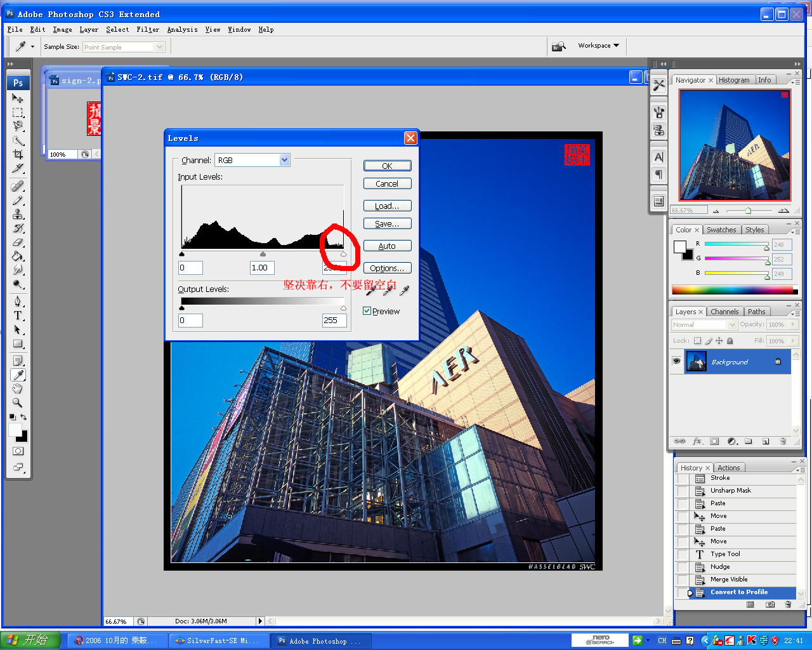Select the Rectangular Marquee tool
The width and height of the screenshot is (812, 650).
pos(18,112)
